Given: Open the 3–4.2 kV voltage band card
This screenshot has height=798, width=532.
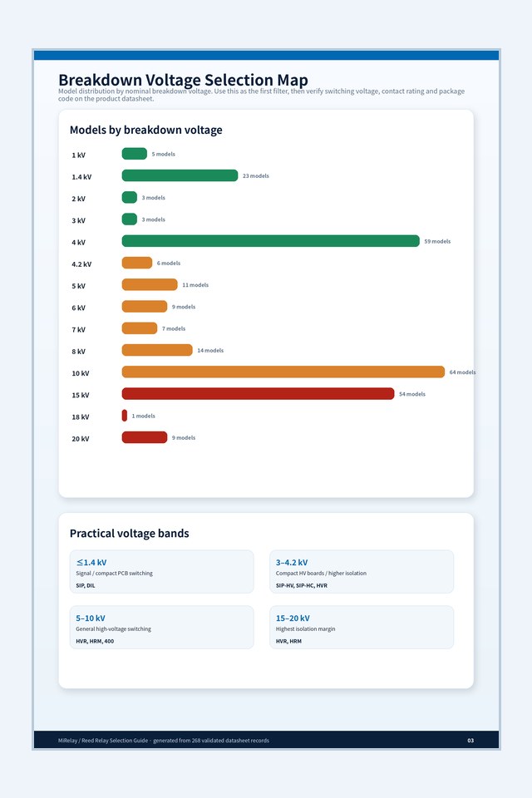Looking at the screenshot, I should pos(362,571).
